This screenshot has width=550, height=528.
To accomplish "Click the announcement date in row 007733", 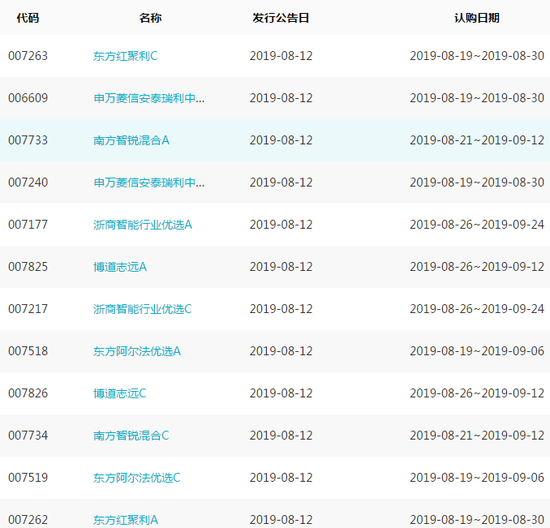I will (x=281, y=140).
